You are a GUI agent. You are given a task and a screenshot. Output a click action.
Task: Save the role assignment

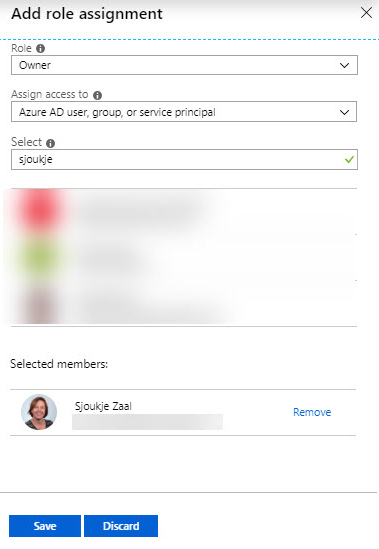[45, 526]
